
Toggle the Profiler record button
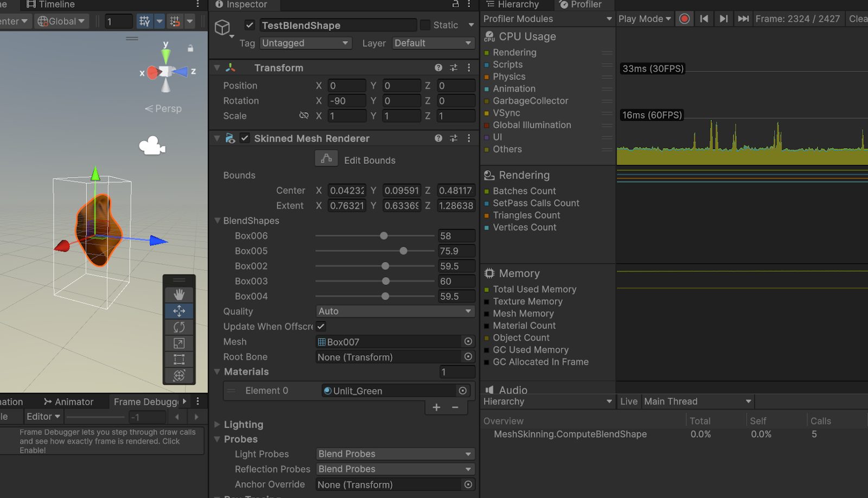pyautogui.click(x=684, y=18)
